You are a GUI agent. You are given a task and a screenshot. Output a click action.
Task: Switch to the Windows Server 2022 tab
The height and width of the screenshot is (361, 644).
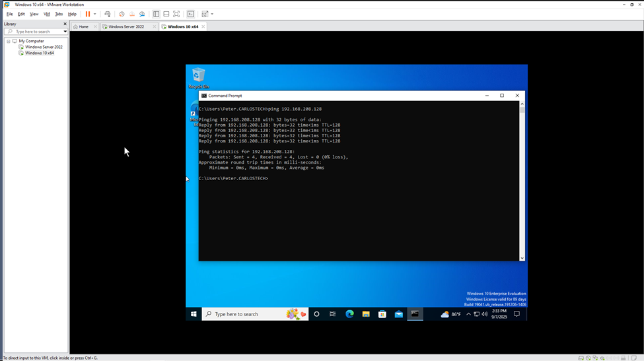[126, 26]
